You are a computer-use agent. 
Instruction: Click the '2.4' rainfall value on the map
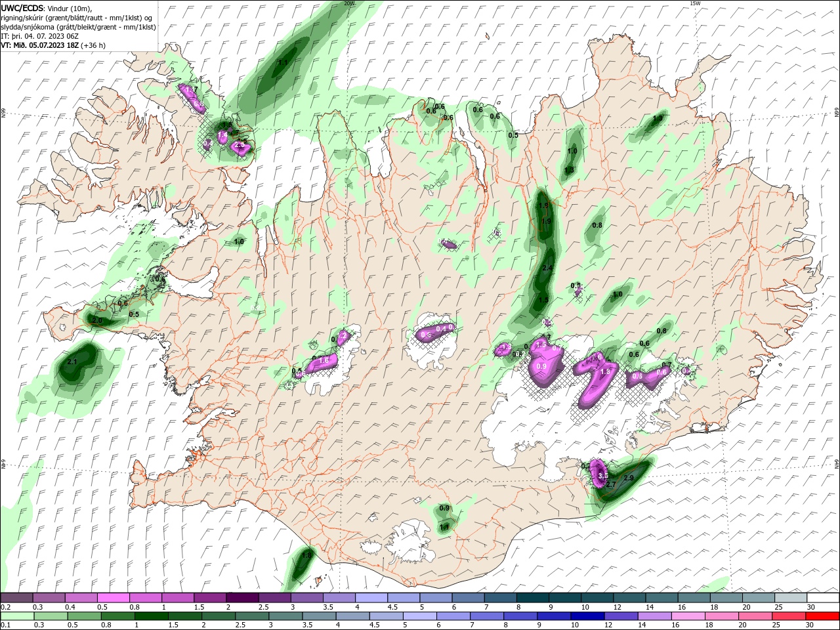coord(548,268)
